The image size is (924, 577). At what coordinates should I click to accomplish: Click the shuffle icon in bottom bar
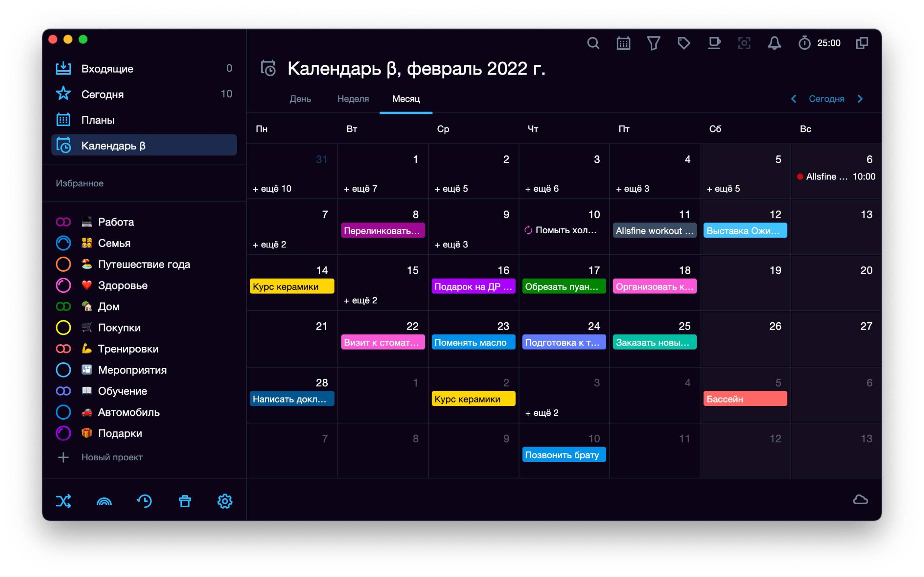(63, 501)
